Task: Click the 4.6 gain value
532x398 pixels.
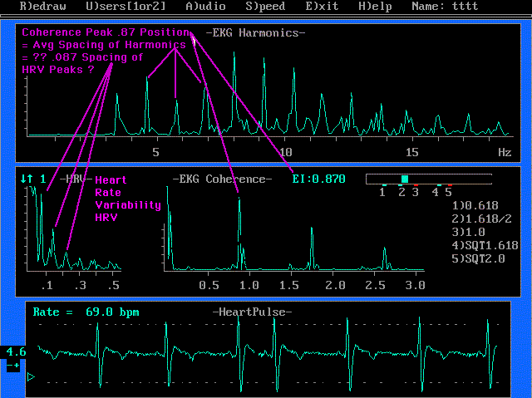Action: (16, 351)
